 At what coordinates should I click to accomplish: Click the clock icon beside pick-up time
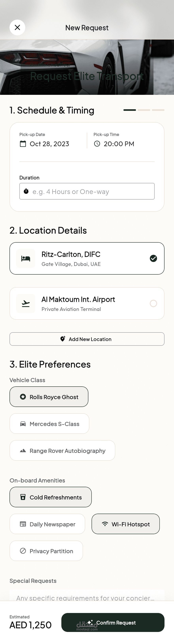pos(97,144)
